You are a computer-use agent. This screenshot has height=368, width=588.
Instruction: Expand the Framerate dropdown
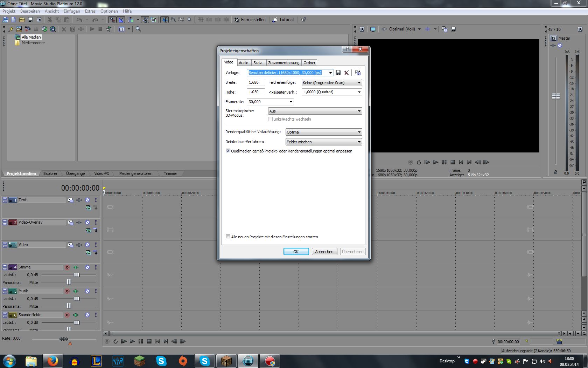point(290,102)
